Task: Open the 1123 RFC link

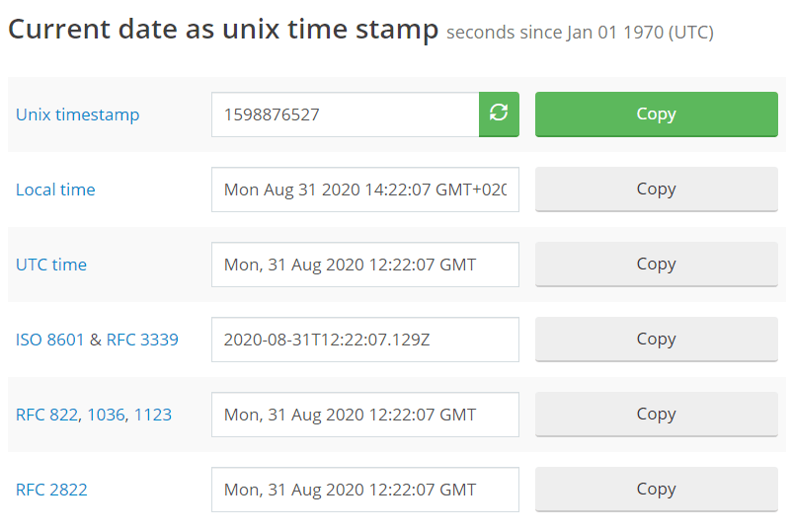Action: pyautogui.click(x=153, y=415)
